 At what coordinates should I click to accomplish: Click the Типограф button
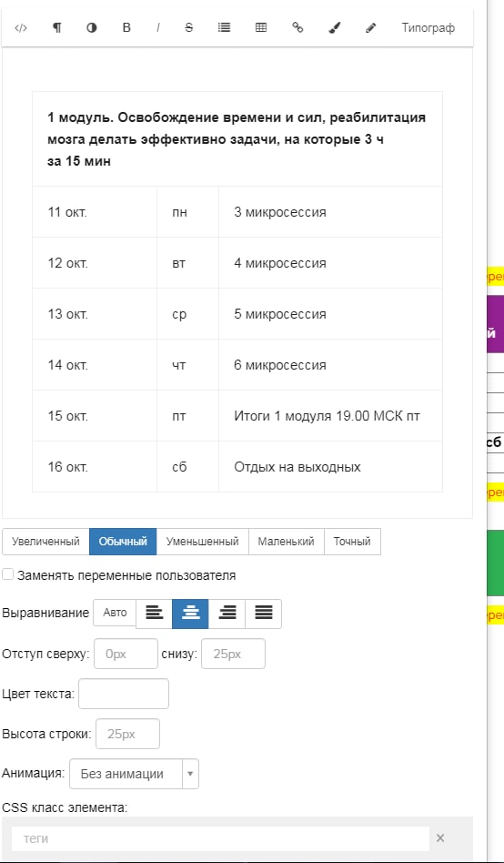click(428, 28)
